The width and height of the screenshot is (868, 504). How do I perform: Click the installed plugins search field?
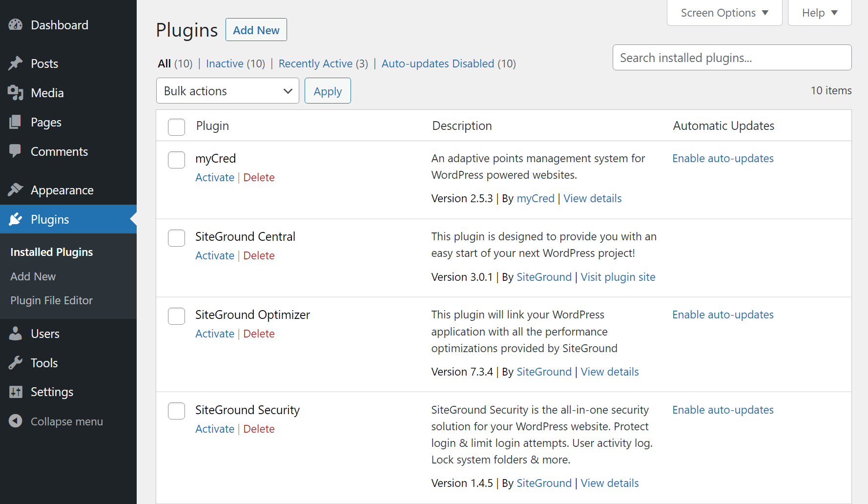[x=731, y=57]
